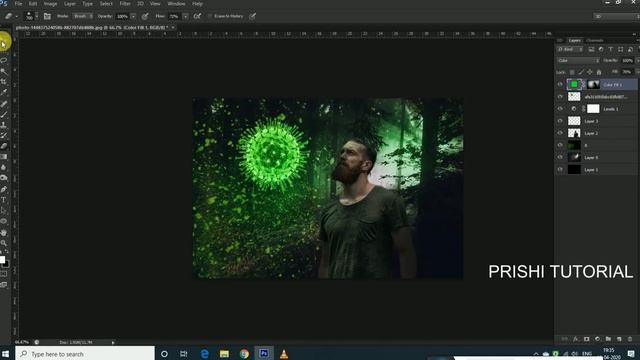Hide Layer 3 with eye icon
Screen dimensions: 640x360
click(x=560, y=121)
